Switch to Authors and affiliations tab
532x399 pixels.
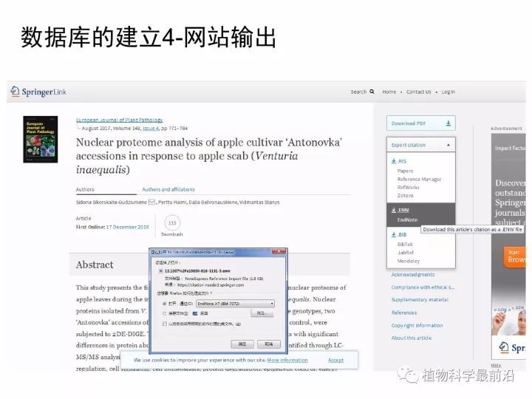[168, 189]
